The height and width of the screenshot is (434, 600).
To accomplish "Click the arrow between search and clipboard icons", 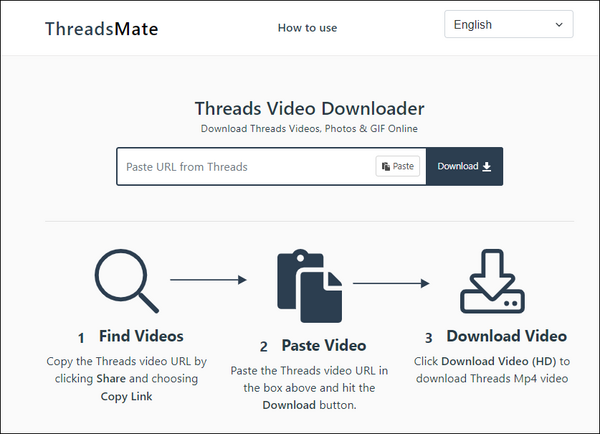I will coord(208,280).
